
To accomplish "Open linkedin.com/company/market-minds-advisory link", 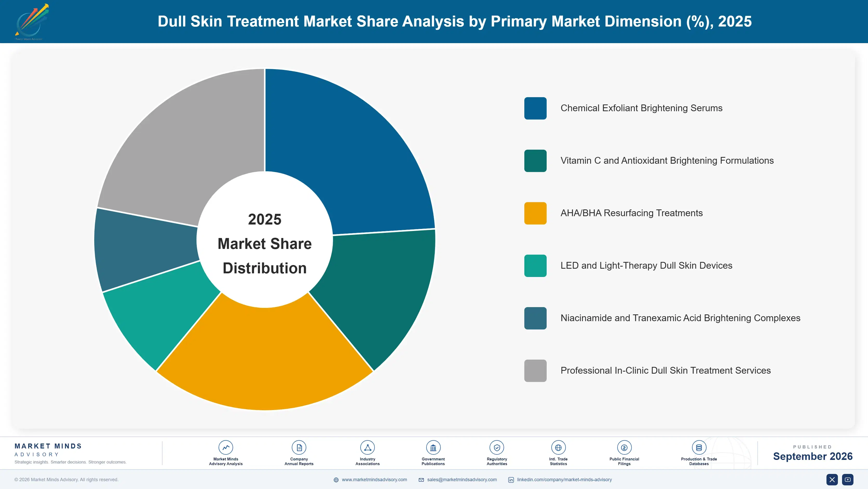I will coord(564,480).
